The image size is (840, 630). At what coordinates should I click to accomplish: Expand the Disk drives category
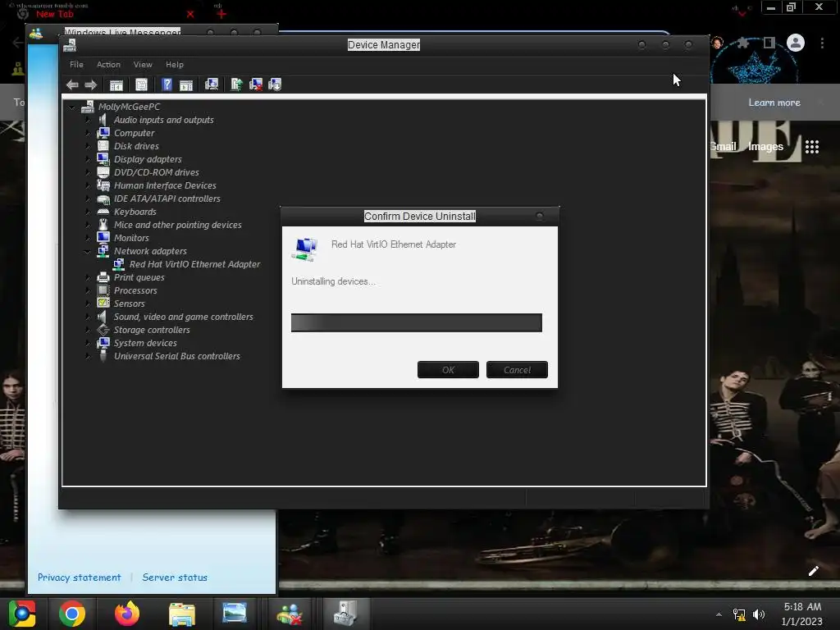pyautogui.click(x=88, y=146)
